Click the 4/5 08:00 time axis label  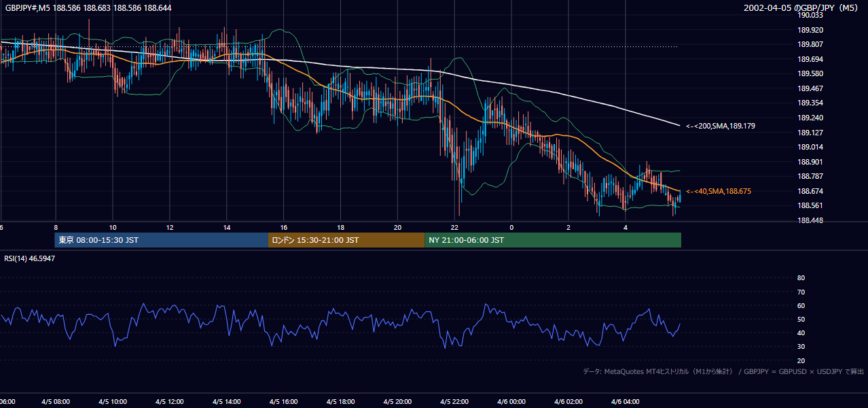56,402
